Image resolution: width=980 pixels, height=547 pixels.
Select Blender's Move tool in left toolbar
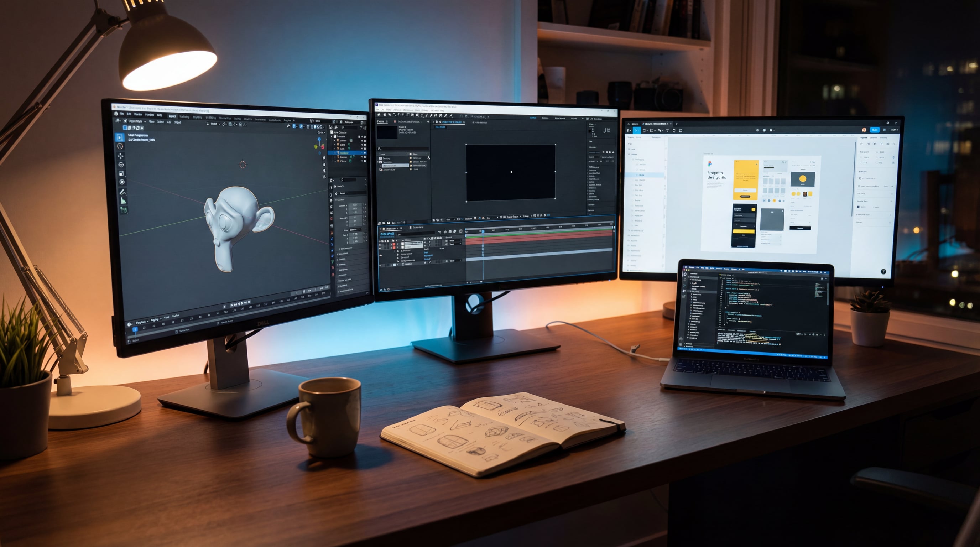[121, 156]
